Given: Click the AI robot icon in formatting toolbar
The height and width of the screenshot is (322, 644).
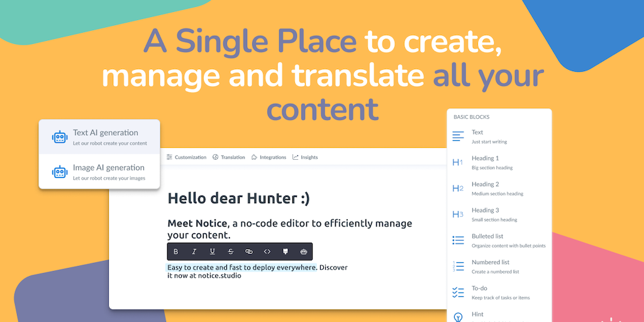Looking at the screenshot, I should click(304, 252).
